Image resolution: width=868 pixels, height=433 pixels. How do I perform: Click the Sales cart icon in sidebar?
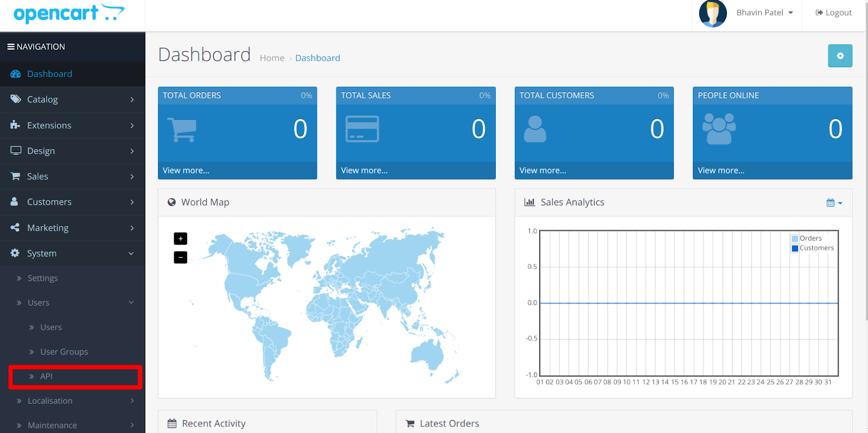pos(15,176)
